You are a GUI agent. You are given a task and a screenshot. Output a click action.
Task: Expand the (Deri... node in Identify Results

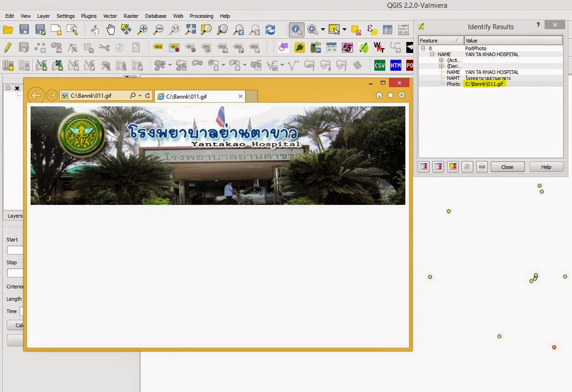click(x=441, y=66)
